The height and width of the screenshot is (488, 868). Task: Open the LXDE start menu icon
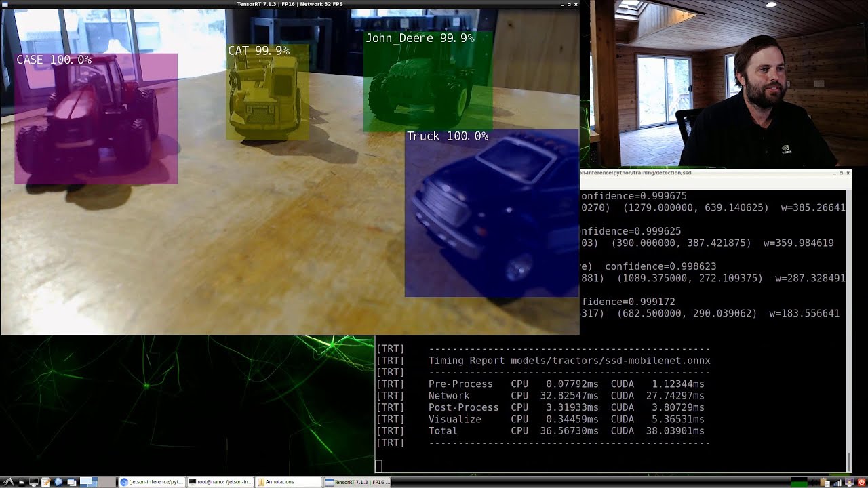coord(8,482)
